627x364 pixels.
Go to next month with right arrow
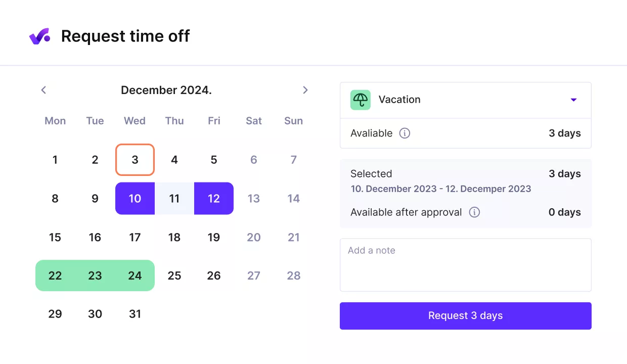pos(305,90)
